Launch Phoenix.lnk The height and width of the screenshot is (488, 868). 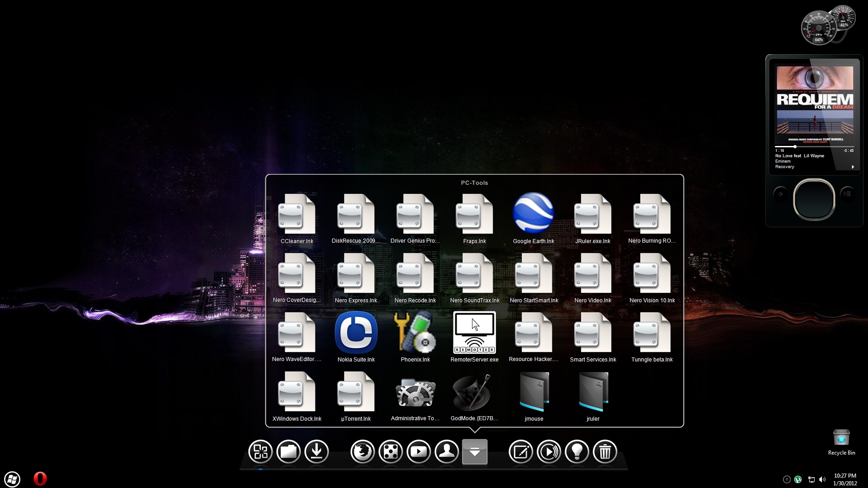tap(415, 337)
